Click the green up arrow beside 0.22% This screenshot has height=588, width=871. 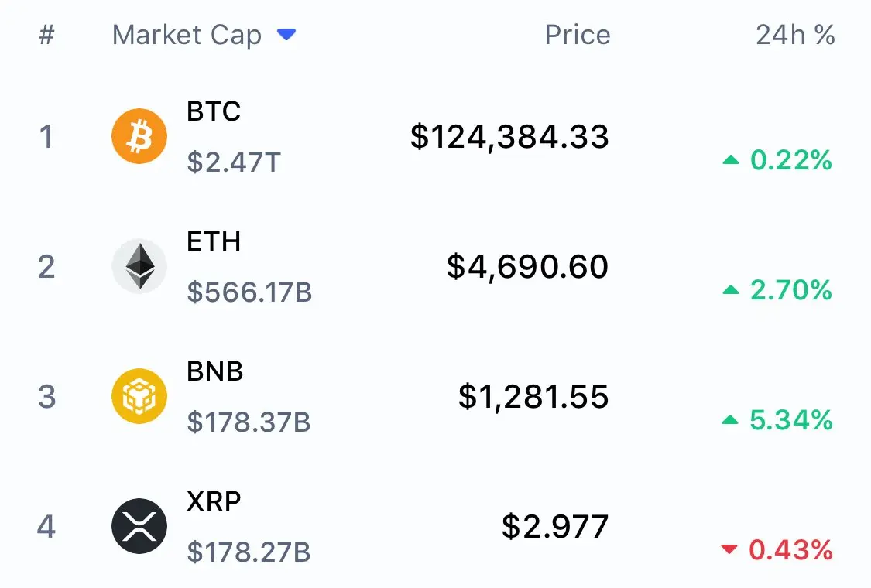coord(731,160)
